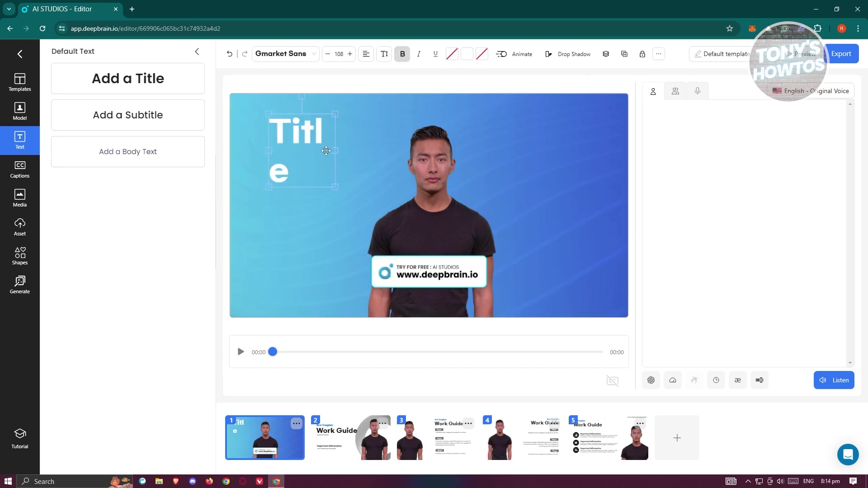Open the layer order options

pyautogui.click(x=606, y=54)
